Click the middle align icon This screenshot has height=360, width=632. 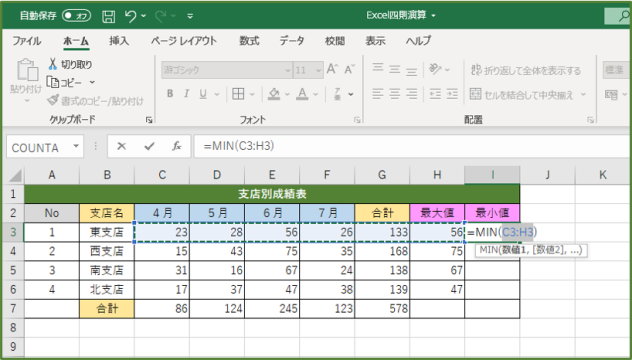pos(395,69)
